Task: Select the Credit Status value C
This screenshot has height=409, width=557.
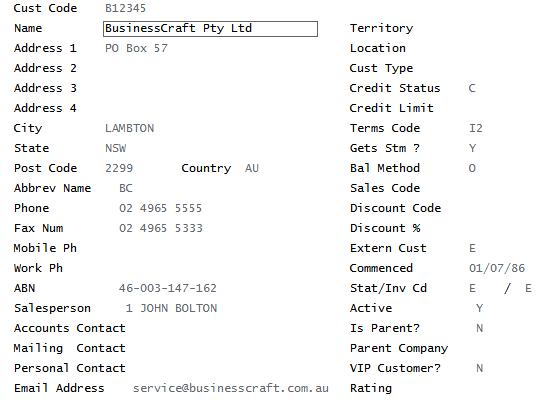Action: coord(472,88)
